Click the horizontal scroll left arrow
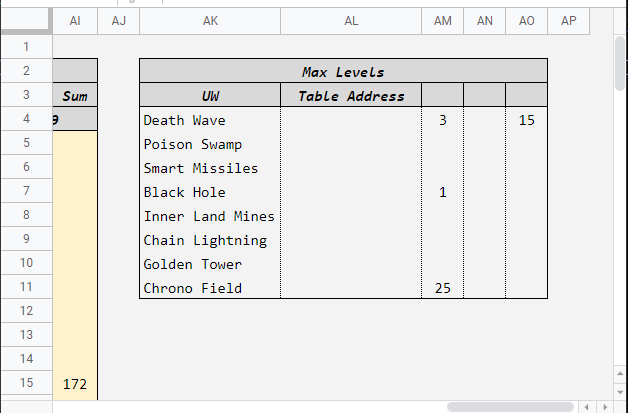 click(x=586, y=407)
